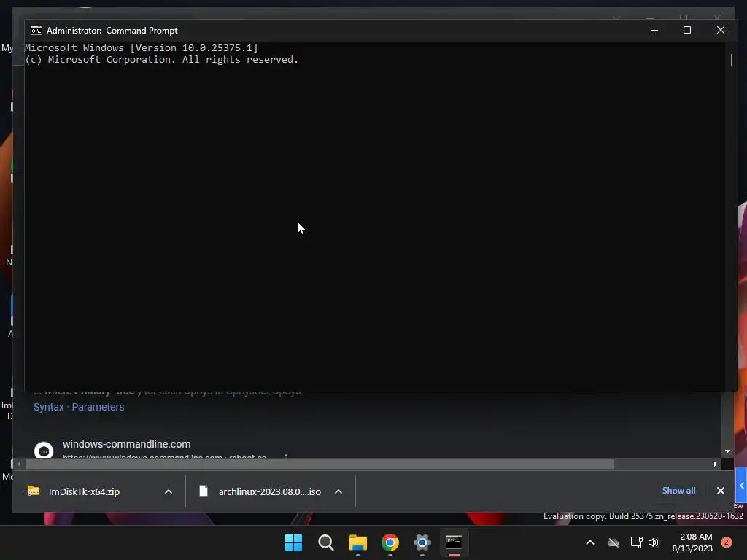Open notification badge showing 2
Screen dimensions: 747x560
click(x=727, y=542)
